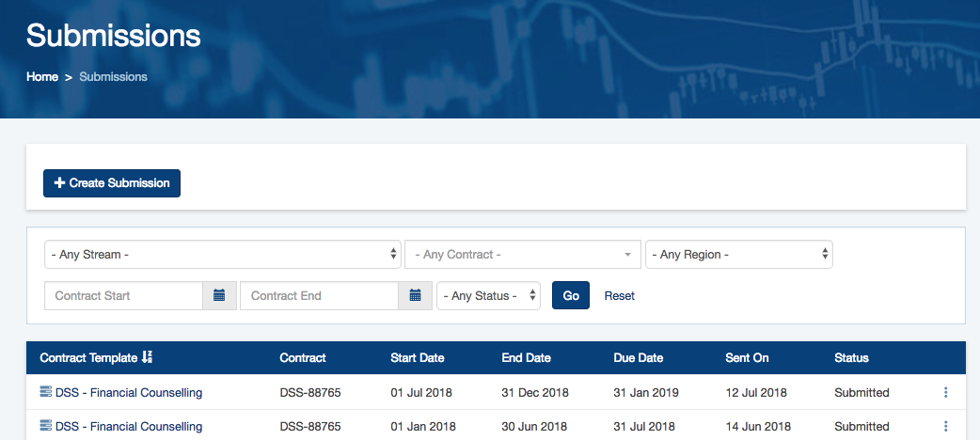
Task: Open actions menu for 14 Jun 2018 submission
Action: (945, 426)
